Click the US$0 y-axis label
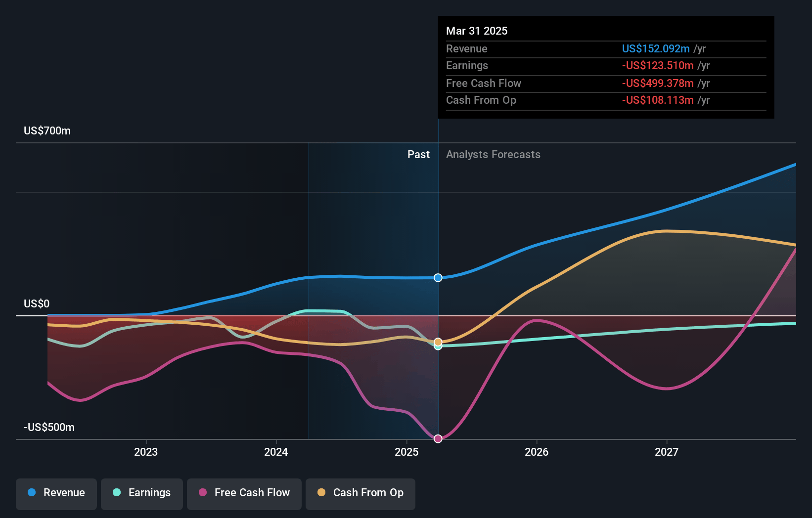The image size is (812, 518). tap(37, 303)
